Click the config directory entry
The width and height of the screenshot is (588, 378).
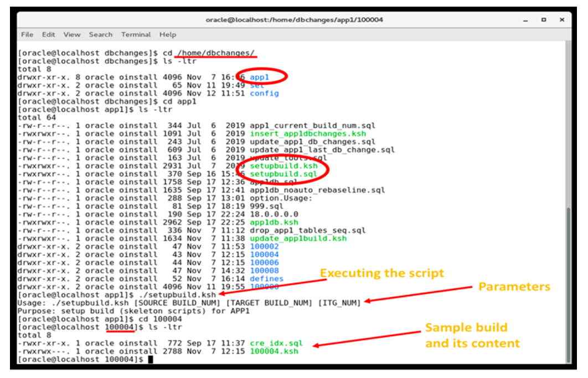click(x=264, y=94)
